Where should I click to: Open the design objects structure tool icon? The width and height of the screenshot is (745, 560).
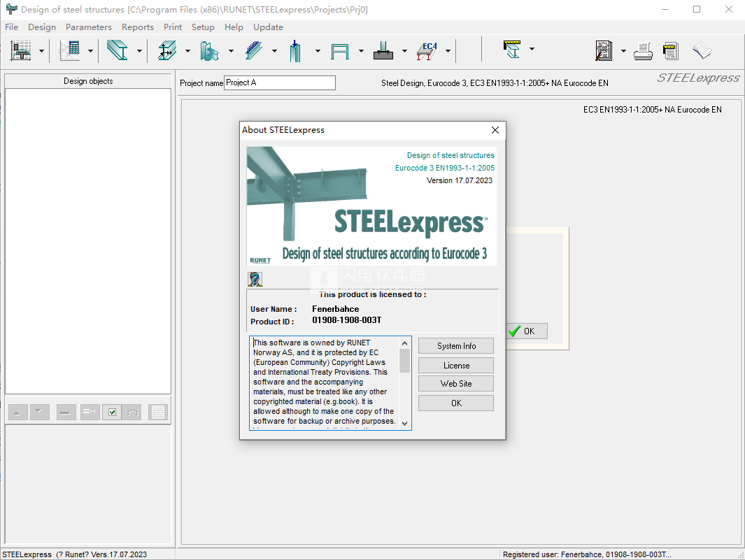point(22,50)
